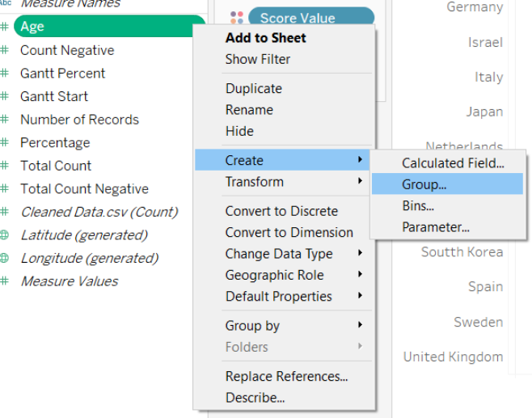Screen dimensions: 532x418
Task: Select Group... from the Create submenu
Action: 424,184
